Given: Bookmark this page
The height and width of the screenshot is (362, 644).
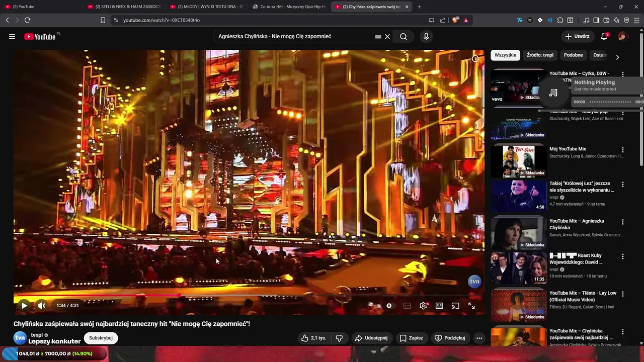Looking at the screenshot, I should point(103,20).
